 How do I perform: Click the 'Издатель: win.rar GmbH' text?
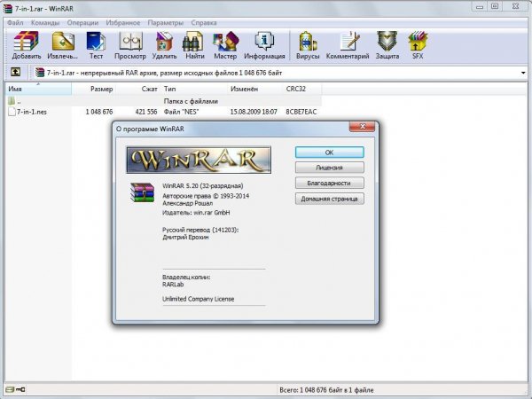pos(196,213)
